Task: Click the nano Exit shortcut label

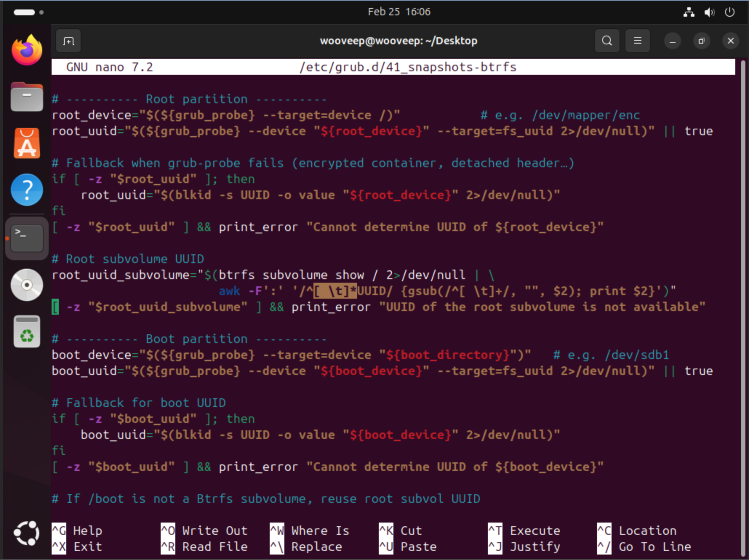Action: coord(88,547)
